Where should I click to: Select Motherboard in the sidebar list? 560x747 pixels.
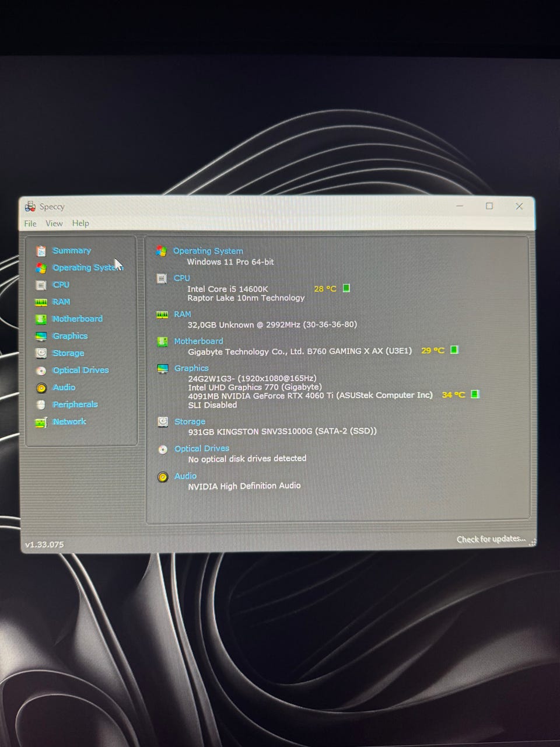pyautogui.click(x=78, y=319)
